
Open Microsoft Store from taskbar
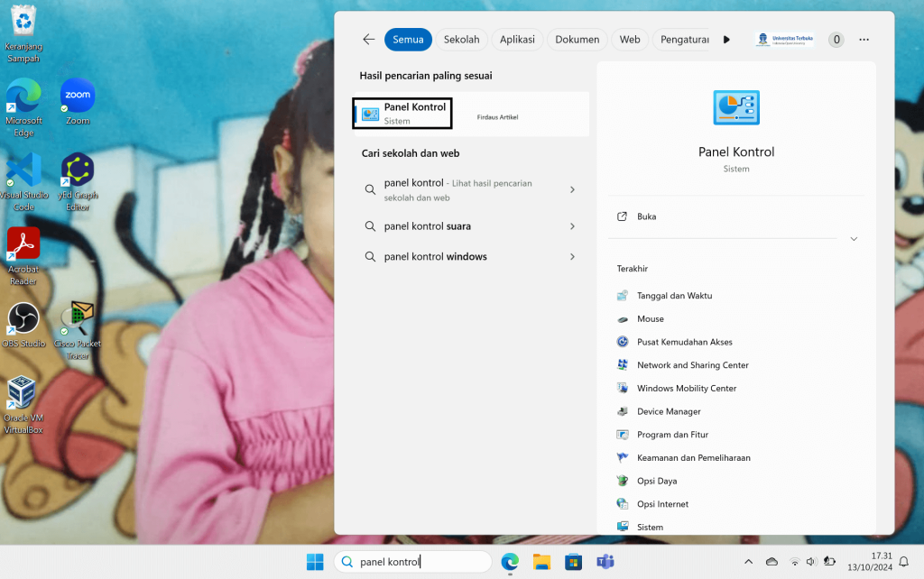tap(572, 562)
